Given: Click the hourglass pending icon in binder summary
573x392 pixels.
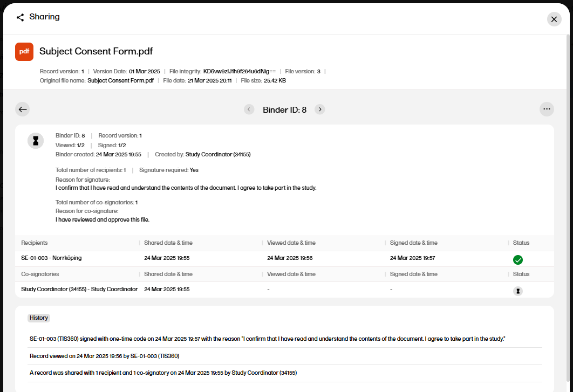Looking at the screenshot, I should 36,141.
